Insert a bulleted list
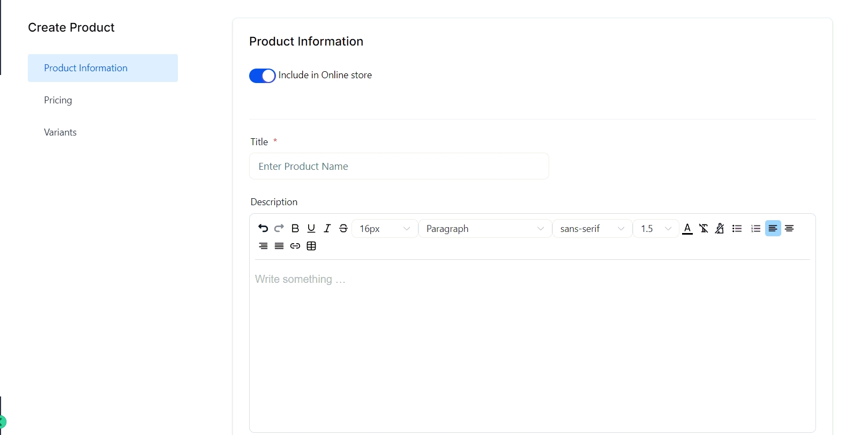The height and width of the screenshot is (435, 868). coord(737,229)
